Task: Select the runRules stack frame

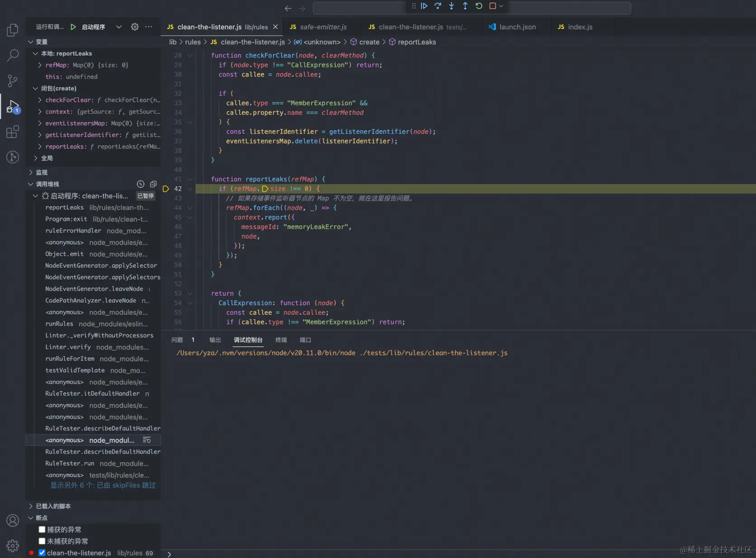Action: coord(93,324)
